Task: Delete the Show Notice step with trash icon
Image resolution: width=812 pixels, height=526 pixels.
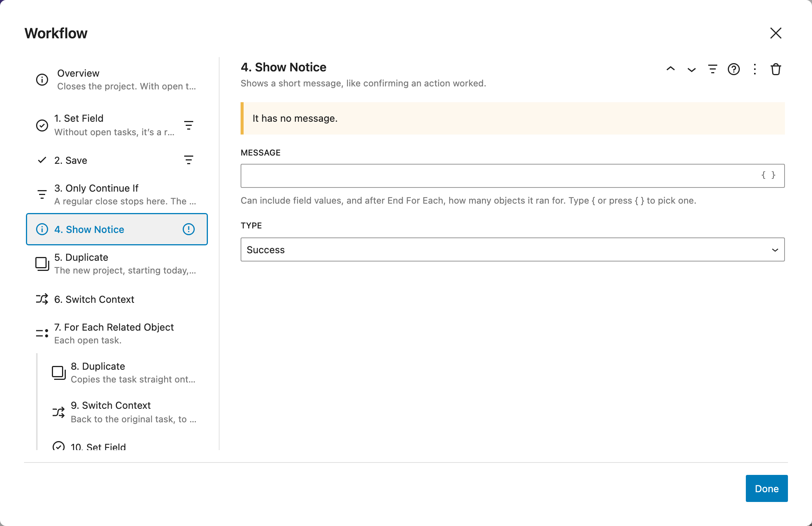Action: (x=776, y=69)
